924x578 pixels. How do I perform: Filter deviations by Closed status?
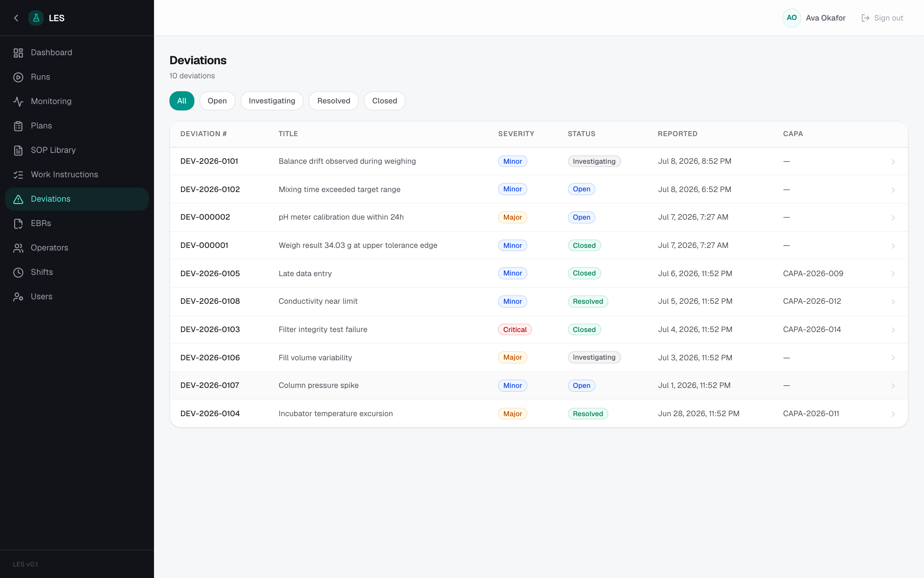(x=384, y=101)
